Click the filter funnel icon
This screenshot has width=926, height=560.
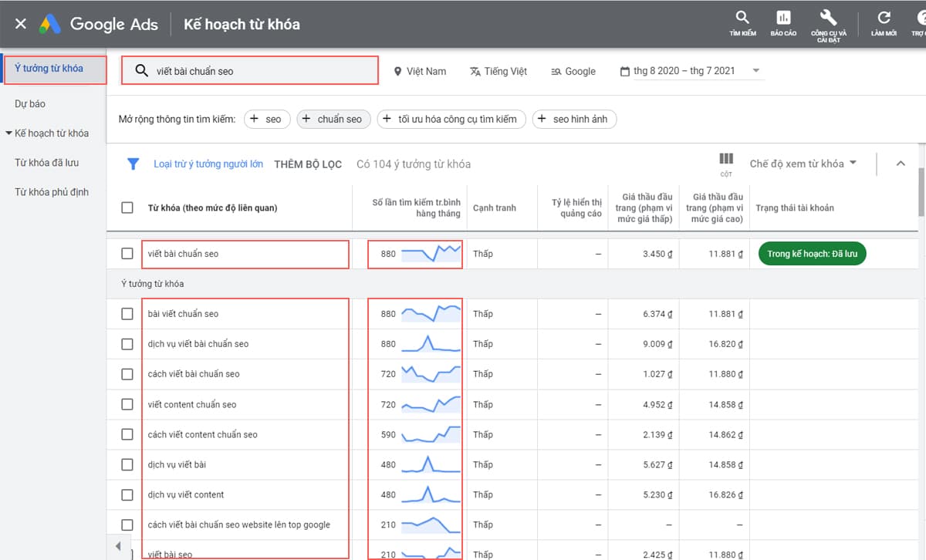133,164
